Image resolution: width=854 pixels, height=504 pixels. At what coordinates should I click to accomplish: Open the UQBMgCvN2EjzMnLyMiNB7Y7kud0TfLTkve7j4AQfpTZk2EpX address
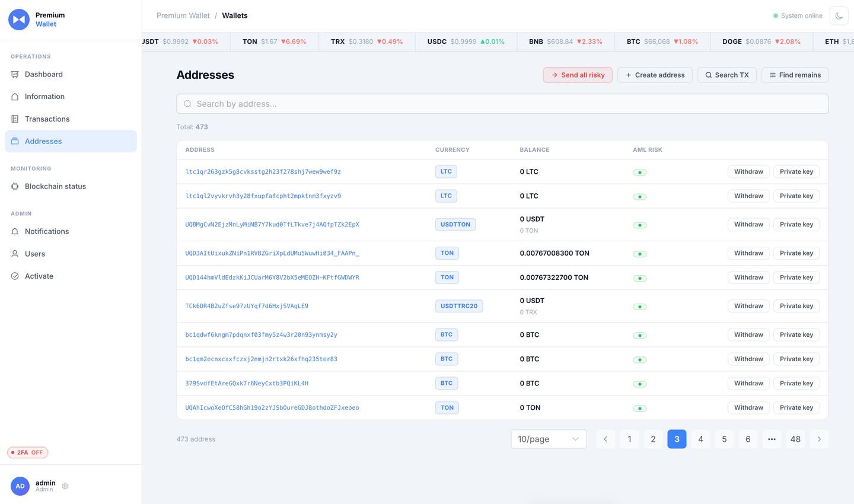tap(272, 225)
